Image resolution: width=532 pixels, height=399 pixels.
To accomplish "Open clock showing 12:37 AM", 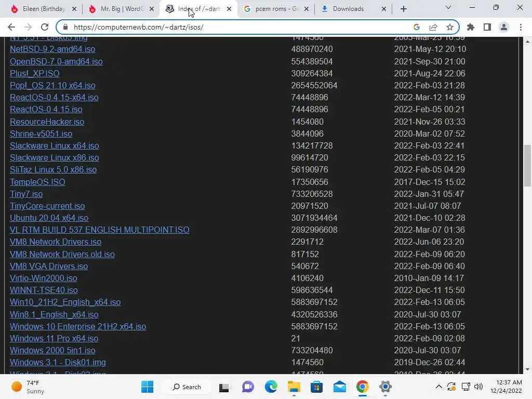I will (x=506, y=387).
